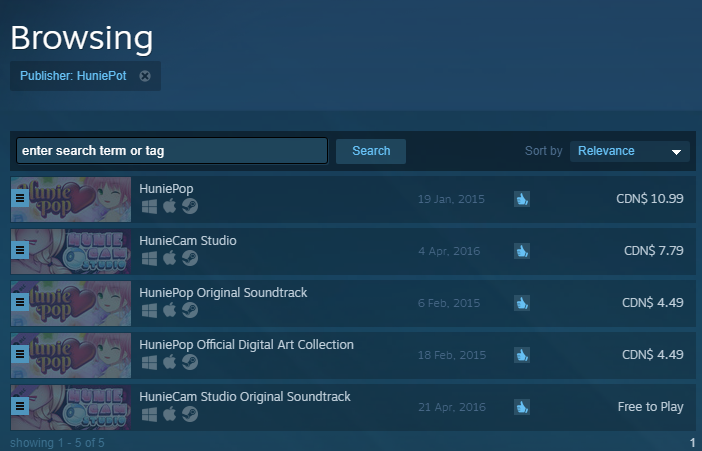Click Windows icon under HuniePop Official Digital Art Collection
The image size is (702, 451).
point(149,362)
